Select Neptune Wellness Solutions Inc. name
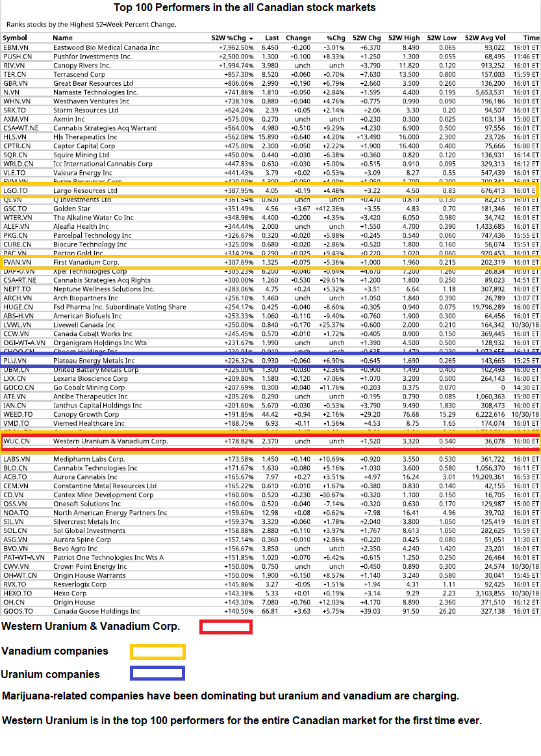This screenshot has height=756, width=541. tap(103, 289)
